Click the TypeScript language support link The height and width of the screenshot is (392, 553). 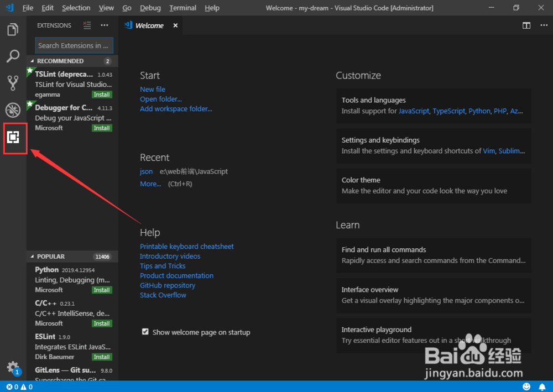point(448,111)
